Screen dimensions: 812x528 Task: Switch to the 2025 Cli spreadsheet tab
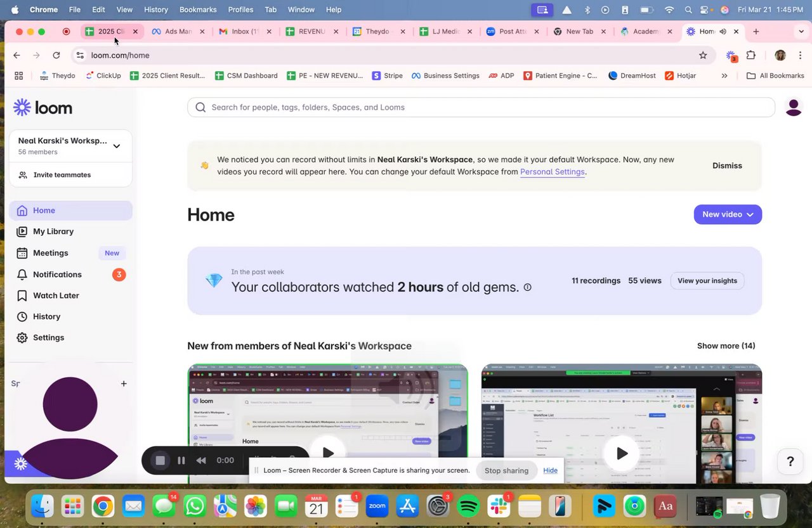111,32
